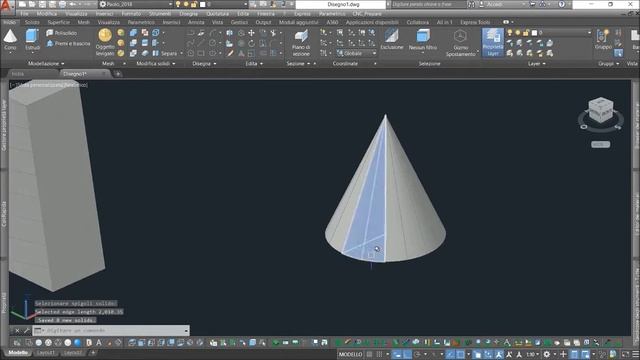Click the A text icon in bottom toolbar
Screen dimensions: 640x360
click(98, 342)
